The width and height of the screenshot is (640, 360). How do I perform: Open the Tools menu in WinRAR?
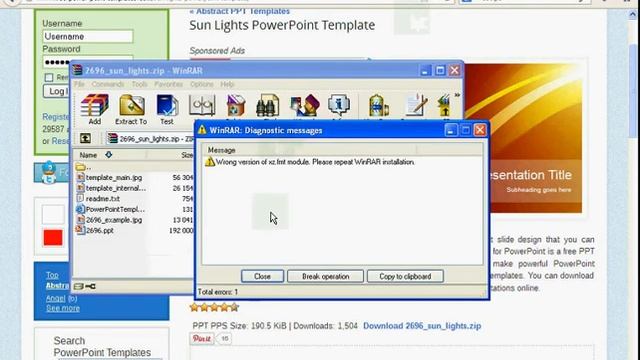[x=139, y=84]
